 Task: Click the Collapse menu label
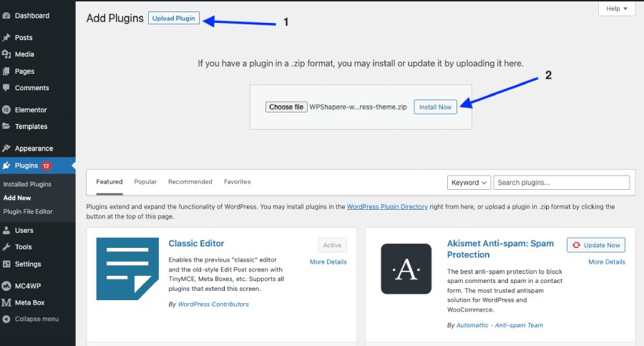(36, 319)
